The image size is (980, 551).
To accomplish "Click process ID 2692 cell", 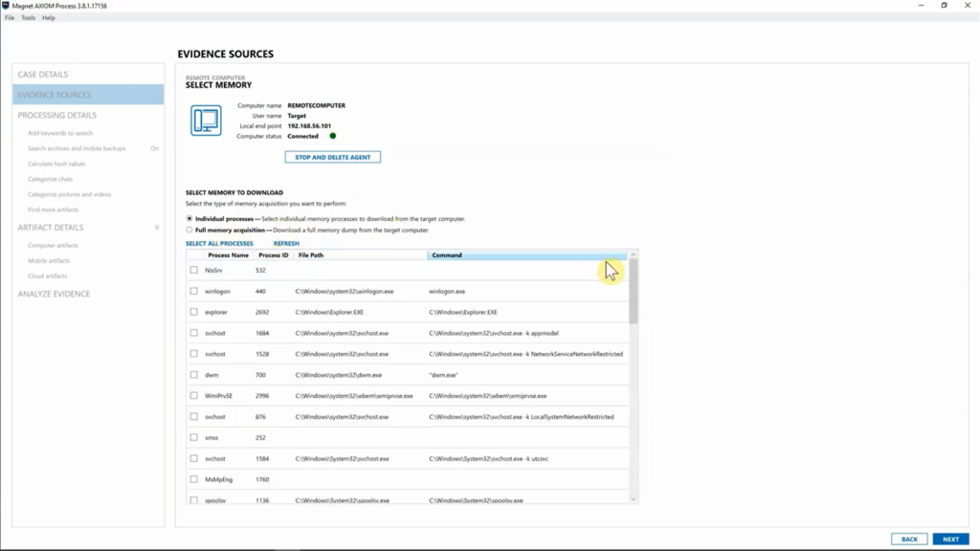I will point(262,313).
